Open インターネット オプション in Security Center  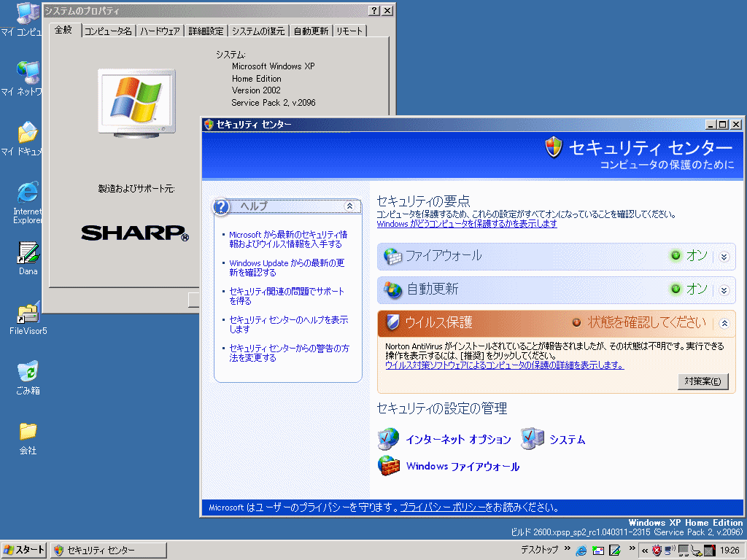pos(458,440)
